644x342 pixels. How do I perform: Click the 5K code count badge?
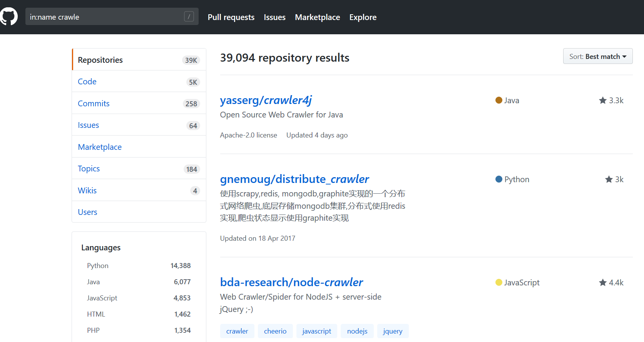[x=193, y=82]
